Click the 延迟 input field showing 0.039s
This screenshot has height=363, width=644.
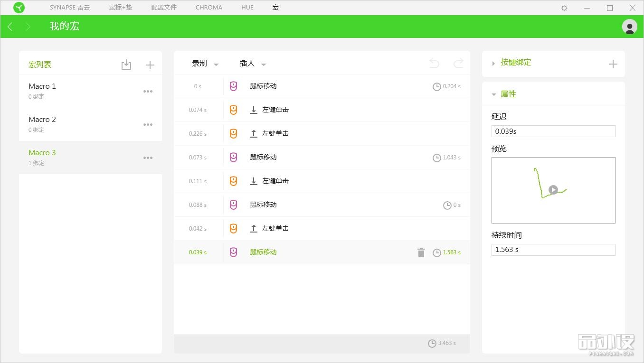pos(553,131)
